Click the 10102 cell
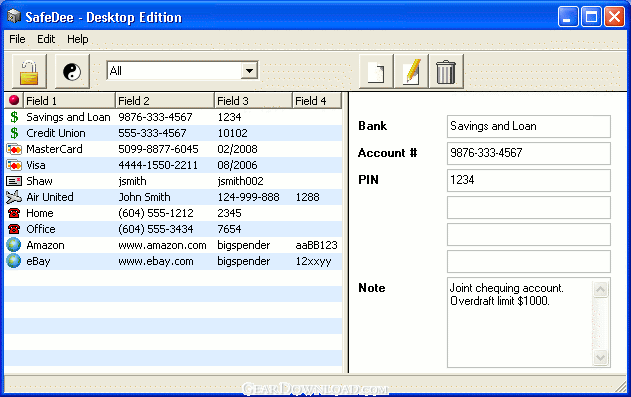 [232, 133]
